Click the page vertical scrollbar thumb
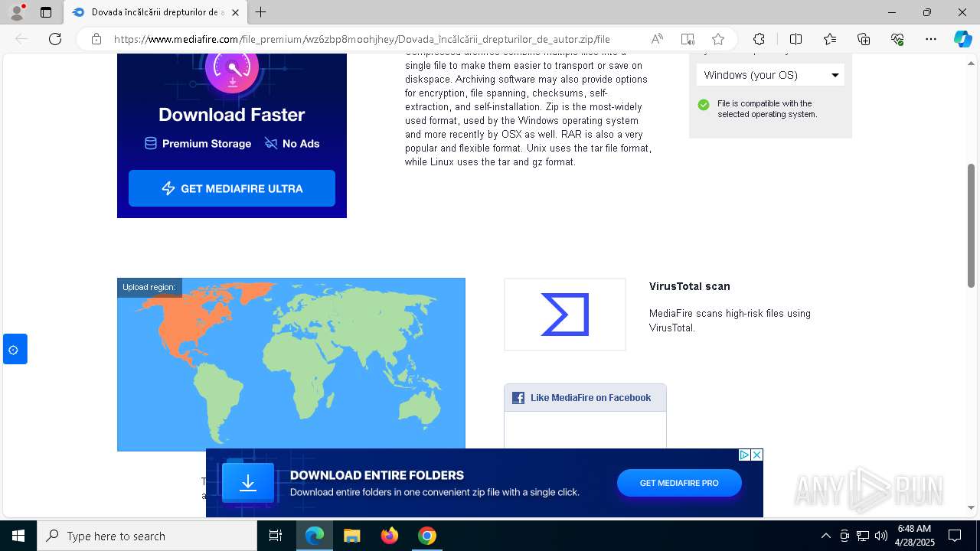The image size is (980, 551). (972, 225)
